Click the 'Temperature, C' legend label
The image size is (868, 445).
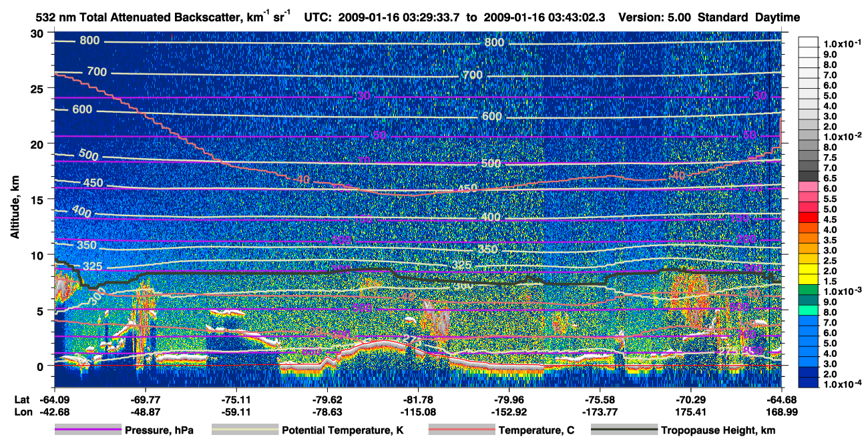pos(536,431)
